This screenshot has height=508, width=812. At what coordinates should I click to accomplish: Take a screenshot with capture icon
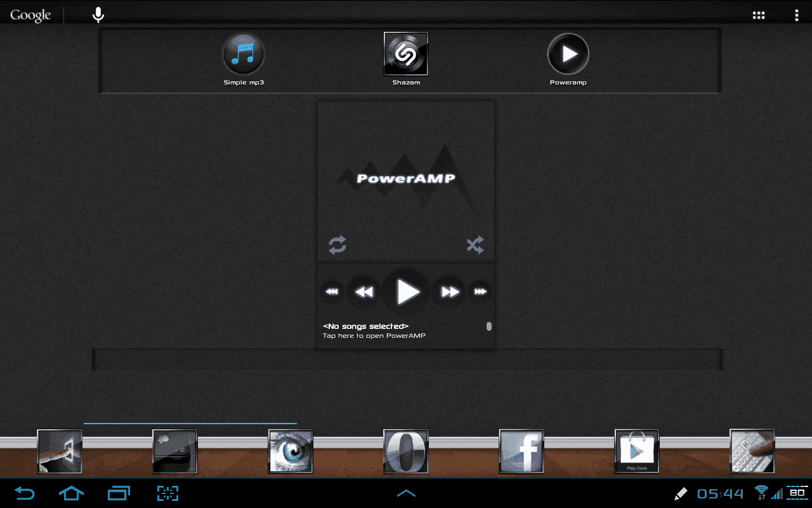(x=167, y=493)
